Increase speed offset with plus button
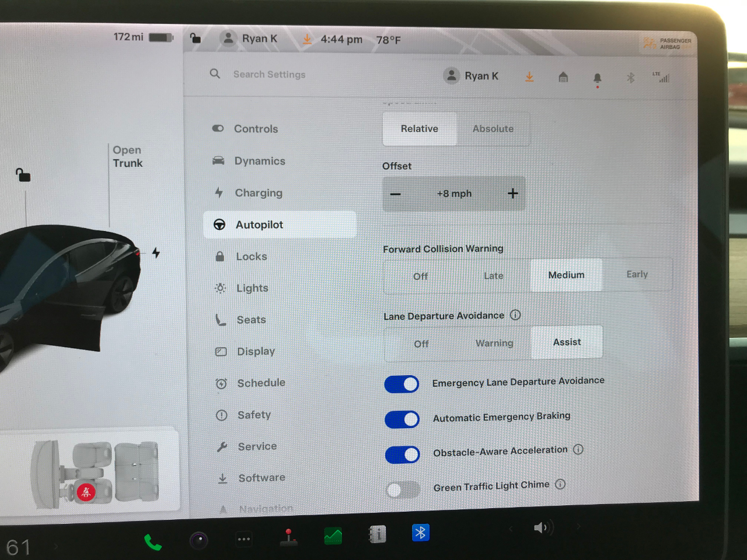 512,194
